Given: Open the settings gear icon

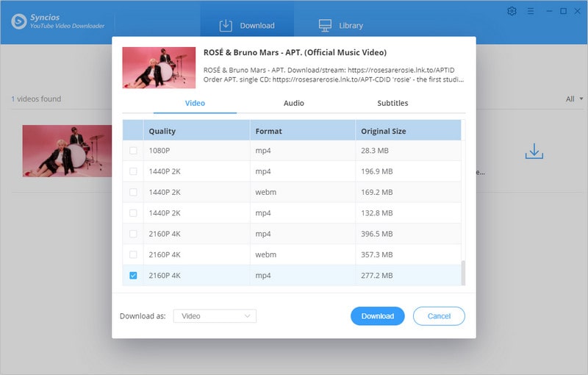Looking at the screenshot, I should [x=512, y=11].
